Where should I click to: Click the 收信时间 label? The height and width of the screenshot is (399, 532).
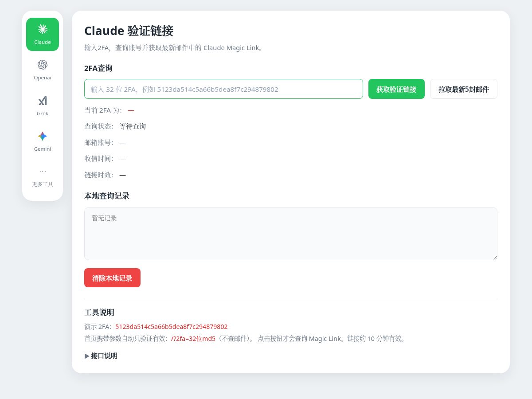99,159
